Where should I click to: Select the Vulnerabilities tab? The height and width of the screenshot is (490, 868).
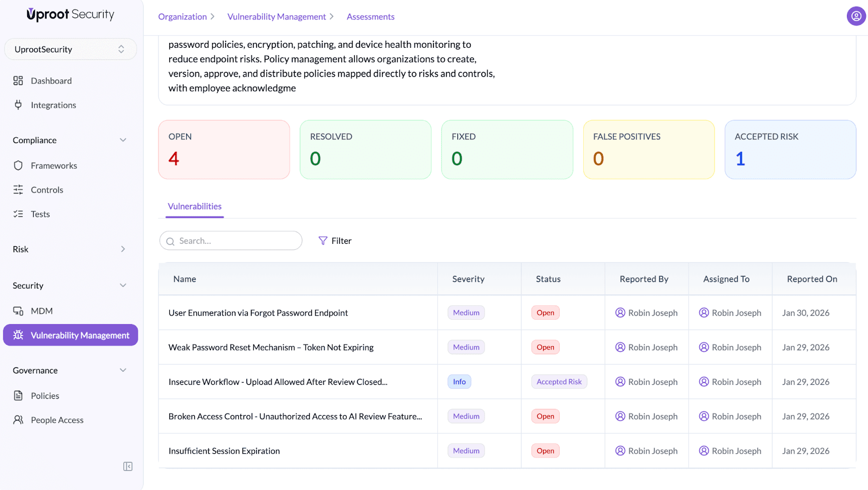point(194,207)
